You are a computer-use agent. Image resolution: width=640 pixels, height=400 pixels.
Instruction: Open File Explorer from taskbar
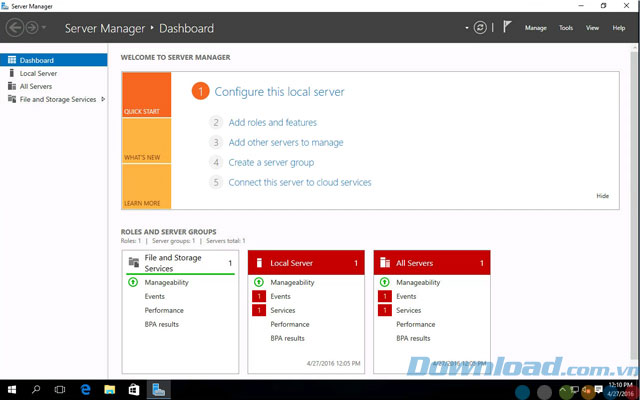(109, 390)
